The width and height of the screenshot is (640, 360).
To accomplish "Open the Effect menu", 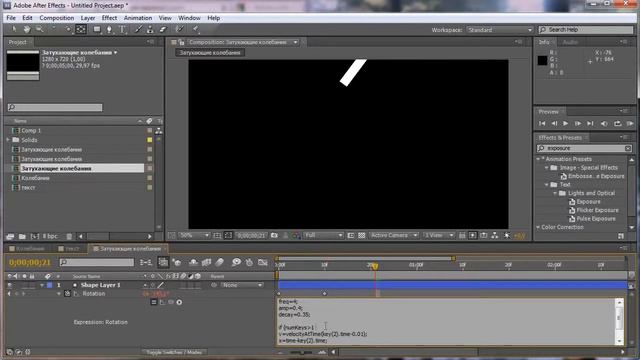I will [x=109, y=18].
